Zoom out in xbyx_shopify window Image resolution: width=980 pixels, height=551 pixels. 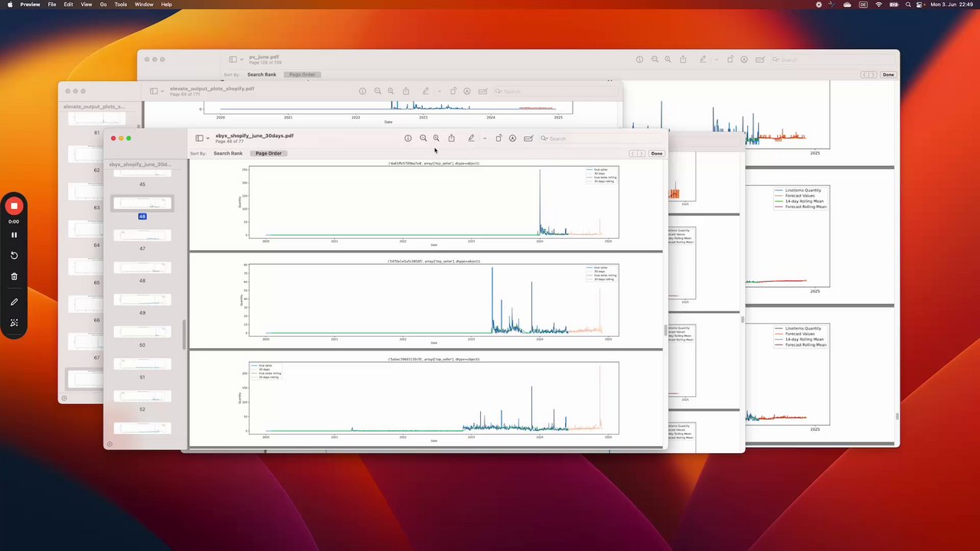point(423,139)
